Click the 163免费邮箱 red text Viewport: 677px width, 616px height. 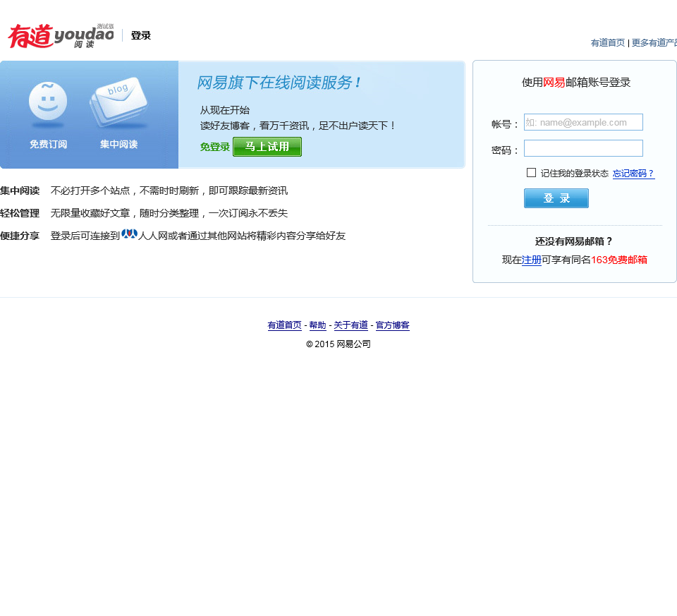coord(619,260)
